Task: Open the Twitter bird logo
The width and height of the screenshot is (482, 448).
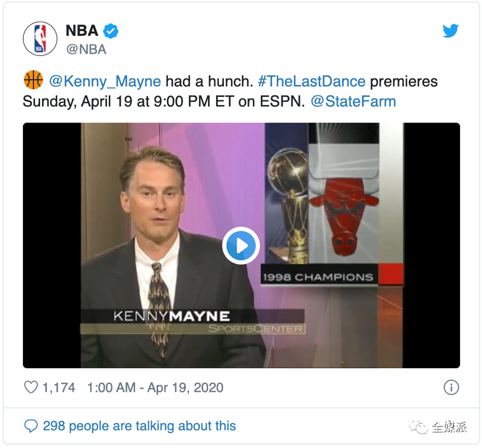Action: click(450, 31)
